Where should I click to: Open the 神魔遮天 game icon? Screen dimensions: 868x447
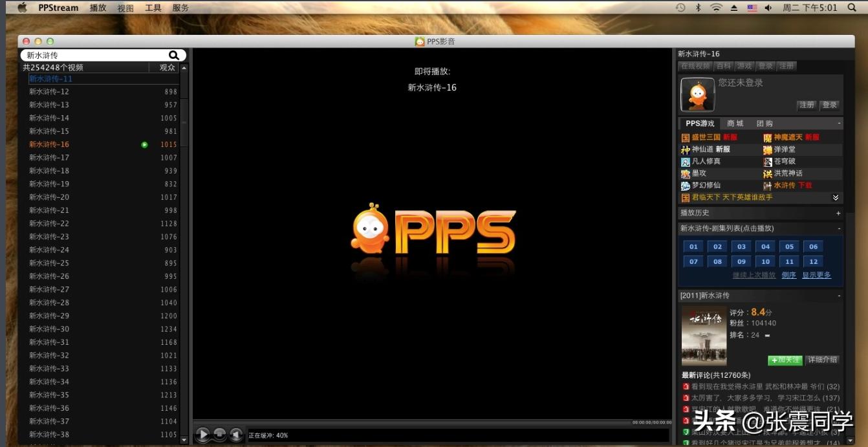tap(768, 138)
